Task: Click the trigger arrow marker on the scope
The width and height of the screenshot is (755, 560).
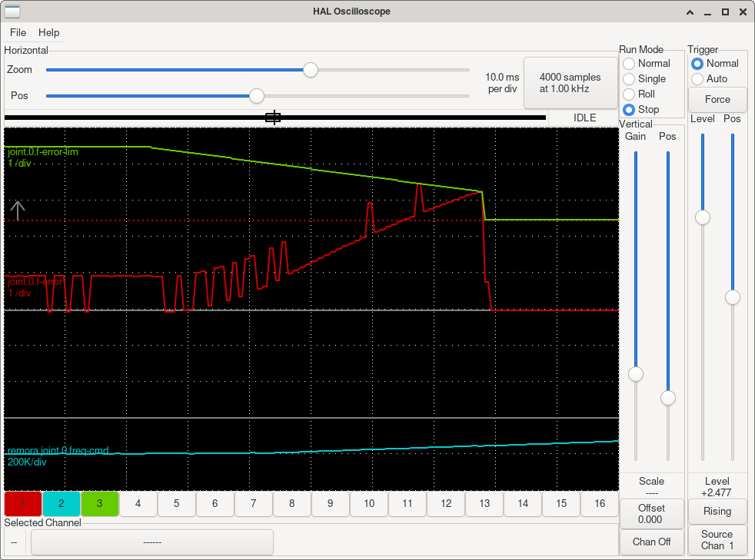Action: pos(18,210)
